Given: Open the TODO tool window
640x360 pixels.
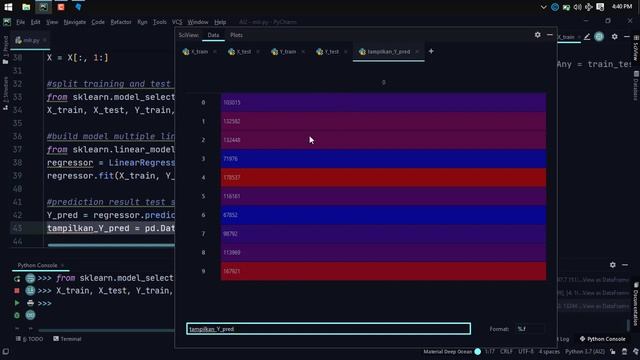Looking at the screenshot, I should tap(29, 339).
